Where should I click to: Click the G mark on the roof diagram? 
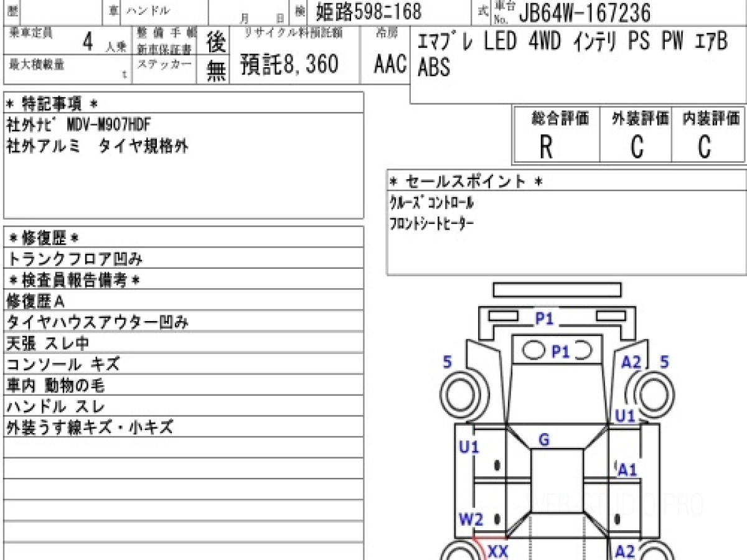543,441
